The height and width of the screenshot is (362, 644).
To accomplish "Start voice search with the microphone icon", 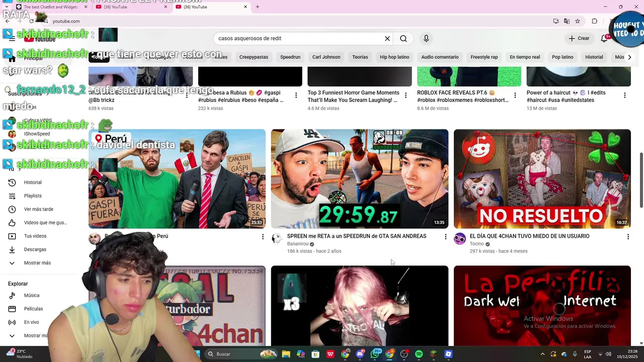I will (x=426, y=39).
